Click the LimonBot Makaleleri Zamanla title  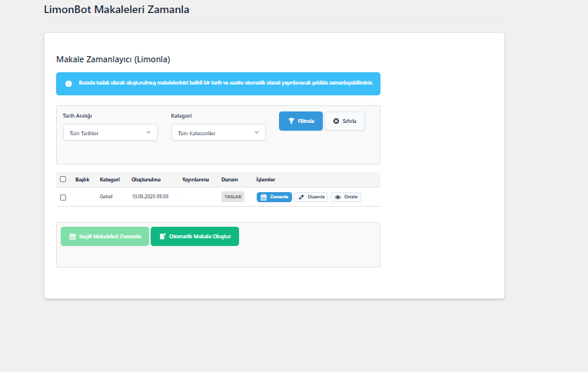117,9
